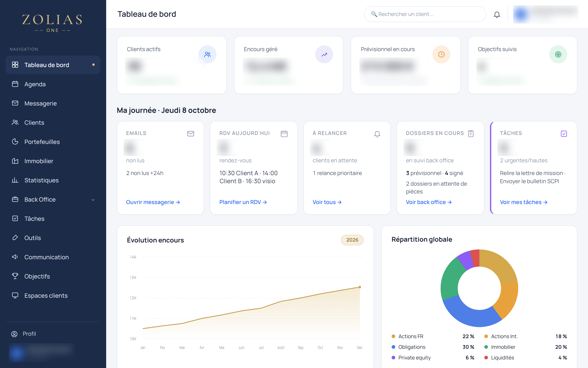Open Agenda from the sidebar
This screenshot has width=588, height=368.
53,84
